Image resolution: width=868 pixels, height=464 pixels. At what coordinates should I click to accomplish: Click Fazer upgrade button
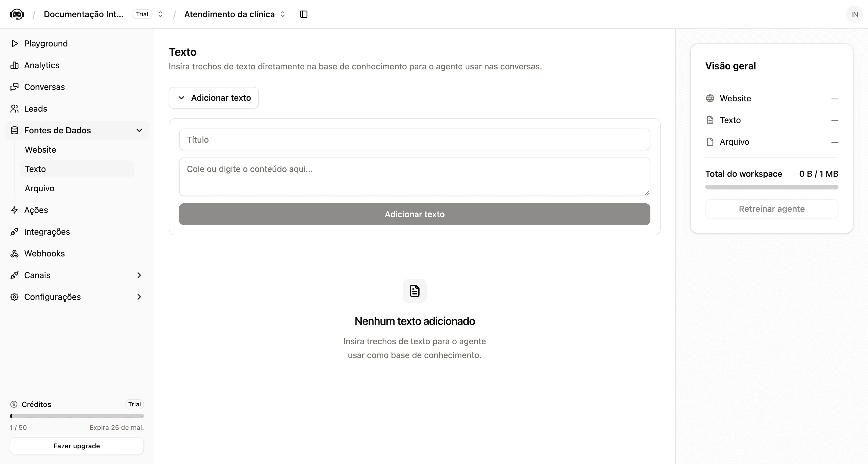(x=77, y=446)
